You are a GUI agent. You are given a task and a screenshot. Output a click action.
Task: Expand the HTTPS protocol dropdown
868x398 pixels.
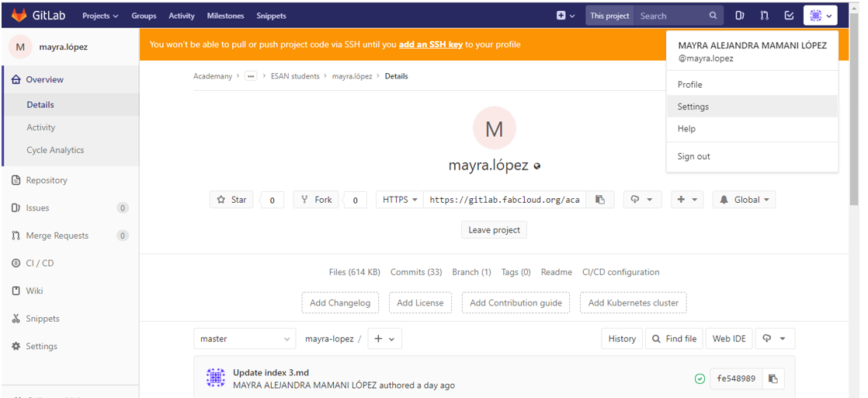[400, 200]
